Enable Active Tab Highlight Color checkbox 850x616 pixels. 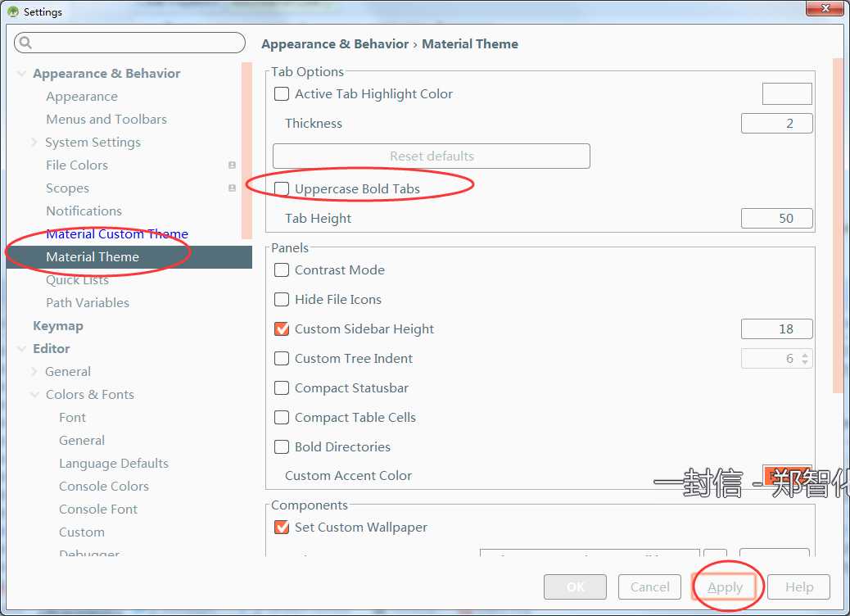click(x=282, y=94)
